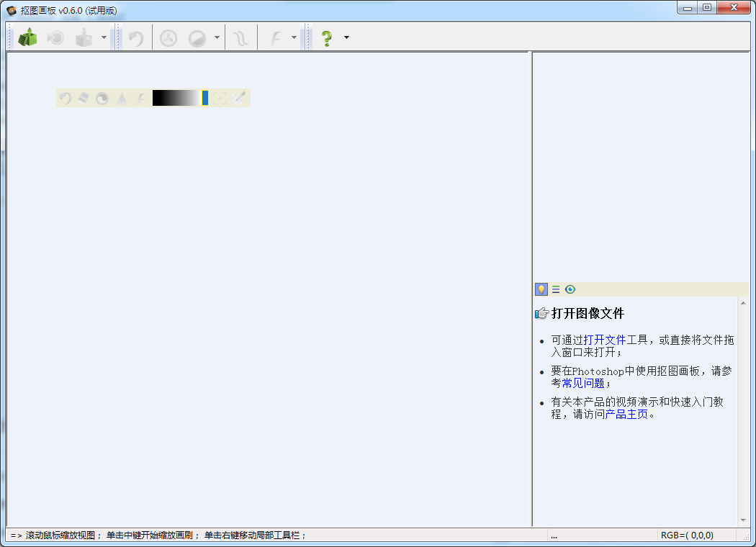Open the 打开文件 link

(x=605, y=340)
